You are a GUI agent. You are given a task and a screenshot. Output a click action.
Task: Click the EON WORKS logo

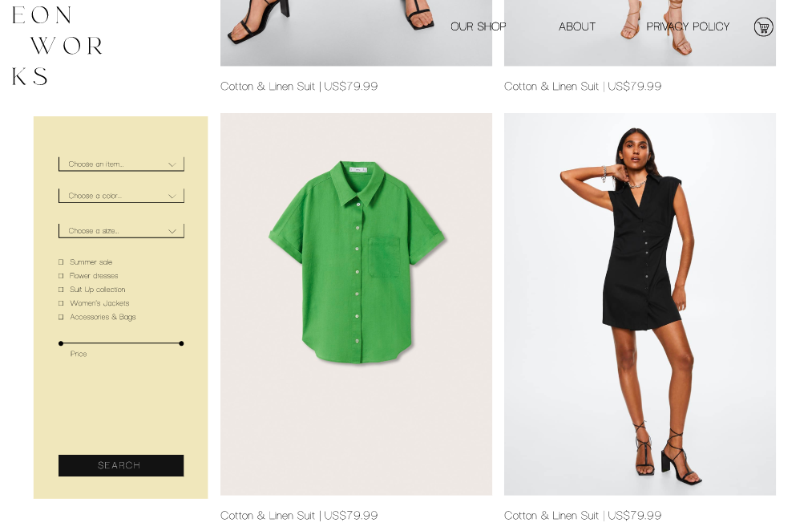point(58,46)
